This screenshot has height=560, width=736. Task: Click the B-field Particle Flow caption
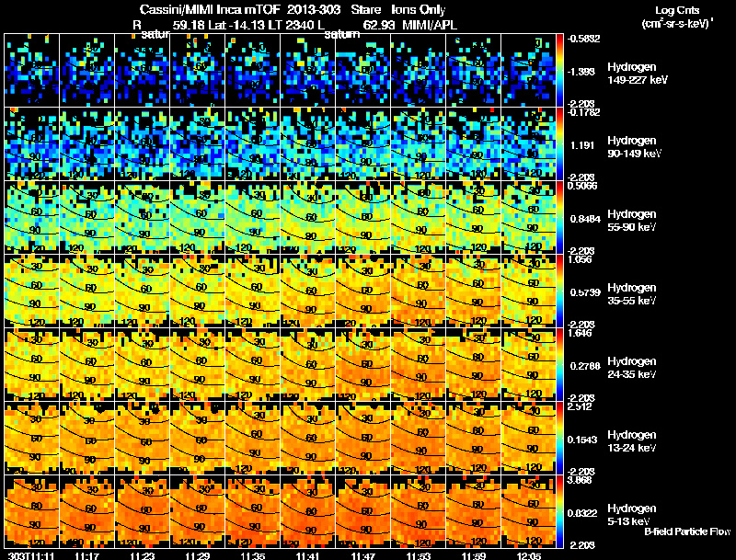(x=687, y=531)
